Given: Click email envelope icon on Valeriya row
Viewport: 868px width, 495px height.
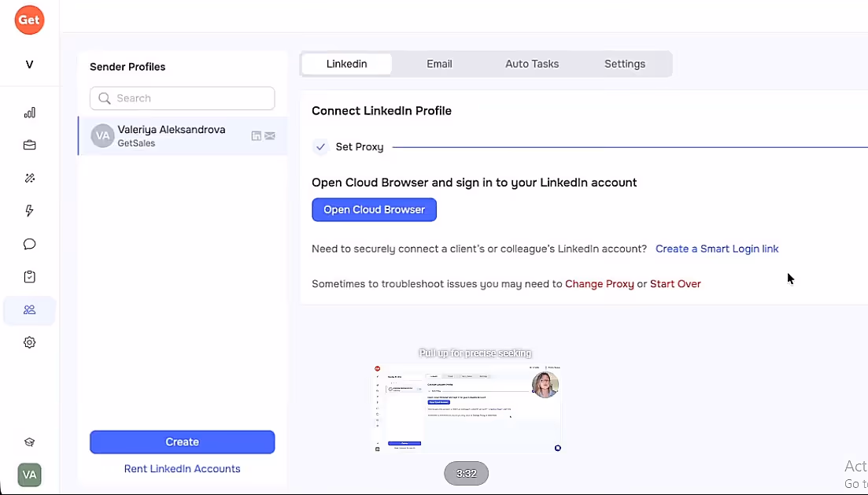Looking at the screenshot, I should [x=270, y=135].
